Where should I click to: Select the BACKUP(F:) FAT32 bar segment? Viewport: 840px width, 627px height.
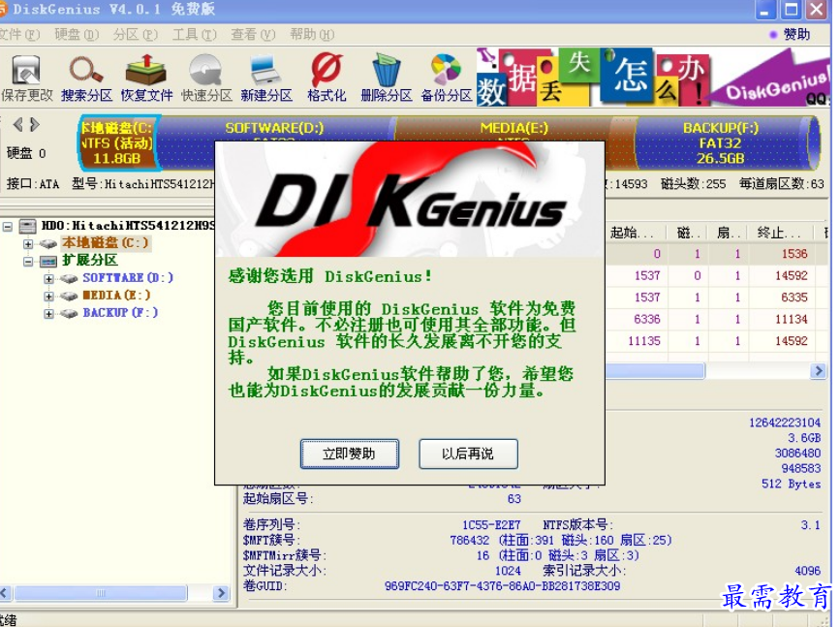[723, 143]
